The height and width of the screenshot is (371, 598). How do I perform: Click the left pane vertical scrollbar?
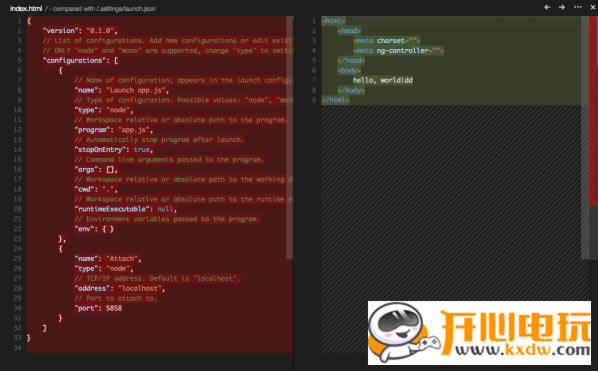click(290, 137)
